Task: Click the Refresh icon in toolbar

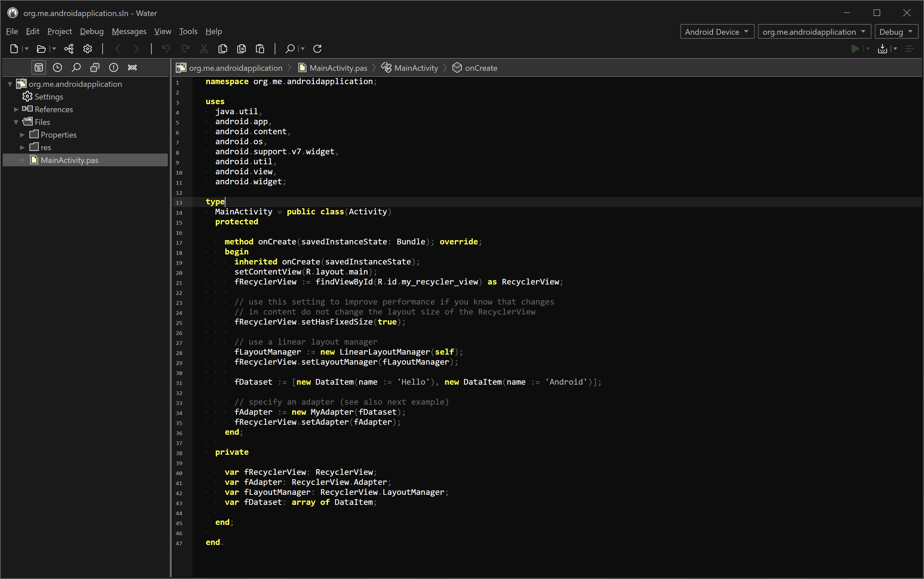Action: [x=317, y=49]
